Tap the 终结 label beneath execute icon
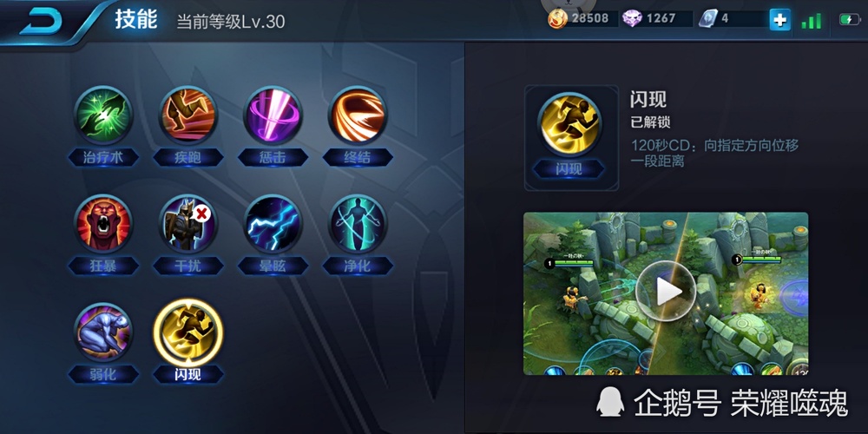Viewport: 868px width, 434px height. pyautogui.click(x=358, y=158)
